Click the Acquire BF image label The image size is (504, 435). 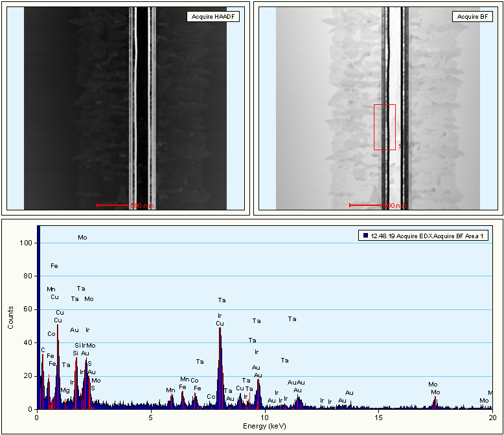click(472, 17)
